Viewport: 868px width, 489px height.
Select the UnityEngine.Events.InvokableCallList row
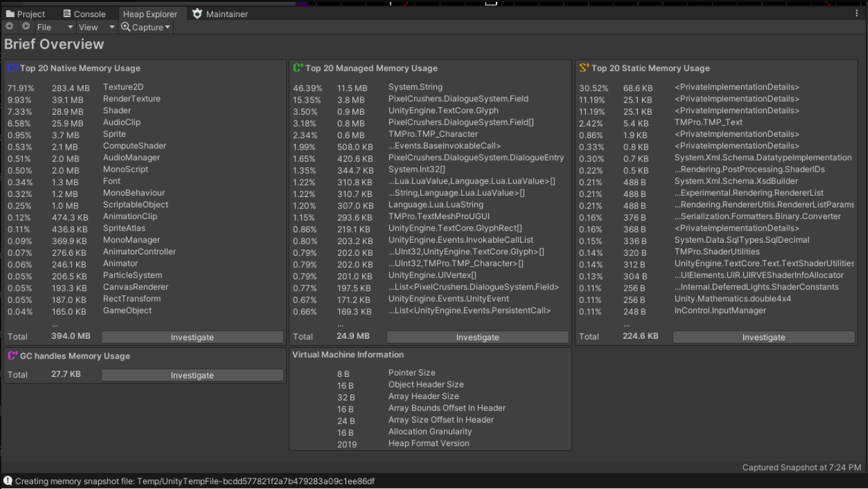431,240
